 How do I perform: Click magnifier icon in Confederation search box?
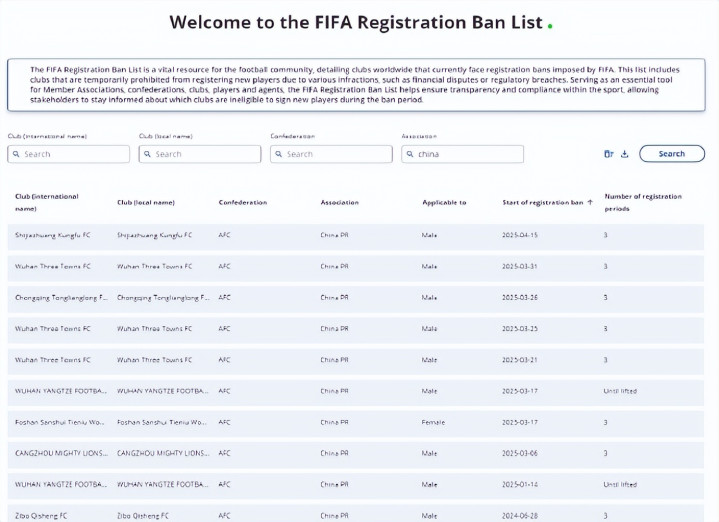278,154
